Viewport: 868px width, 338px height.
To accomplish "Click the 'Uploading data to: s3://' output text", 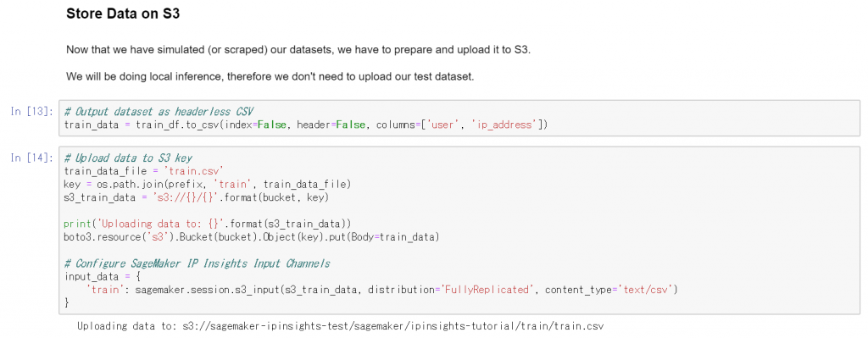I will 341,326.
